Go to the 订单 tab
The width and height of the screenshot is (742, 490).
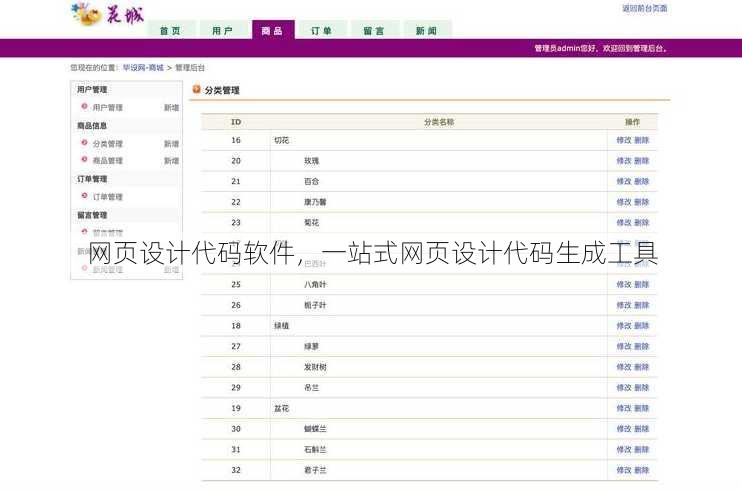coord(322,30)
